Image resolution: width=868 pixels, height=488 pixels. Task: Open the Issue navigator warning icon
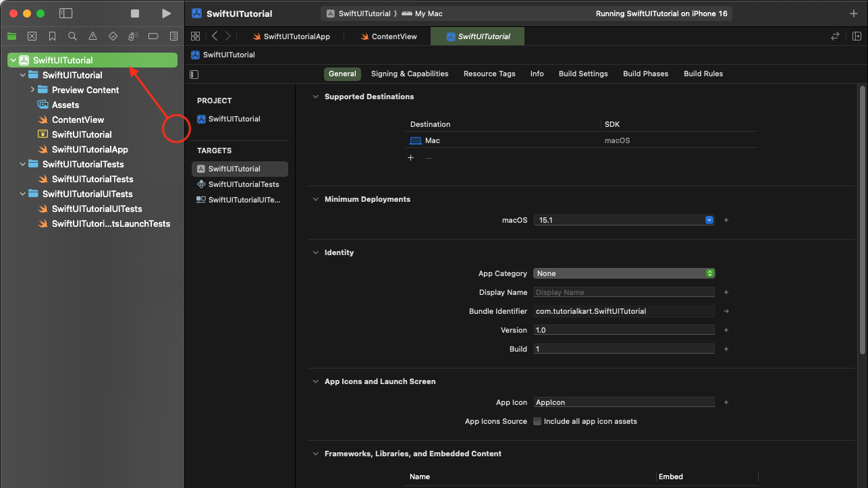point(92,36)
